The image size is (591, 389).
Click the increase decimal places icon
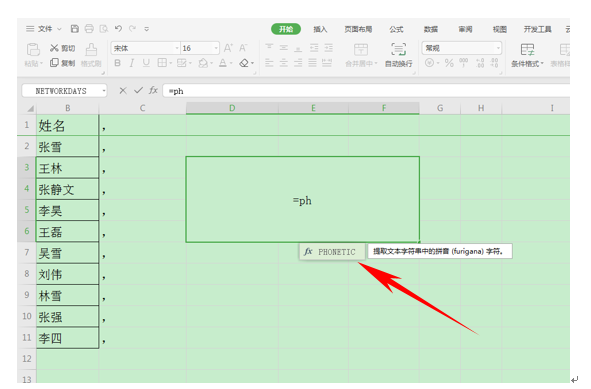[x=480, y=63]
